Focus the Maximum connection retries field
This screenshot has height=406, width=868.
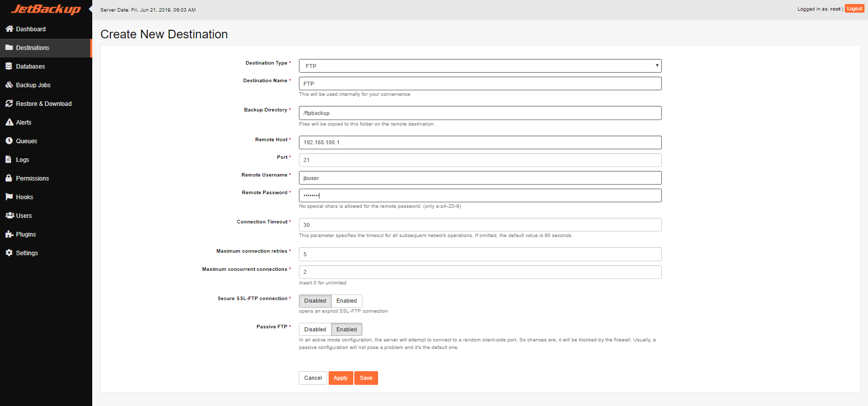point(480,254)
